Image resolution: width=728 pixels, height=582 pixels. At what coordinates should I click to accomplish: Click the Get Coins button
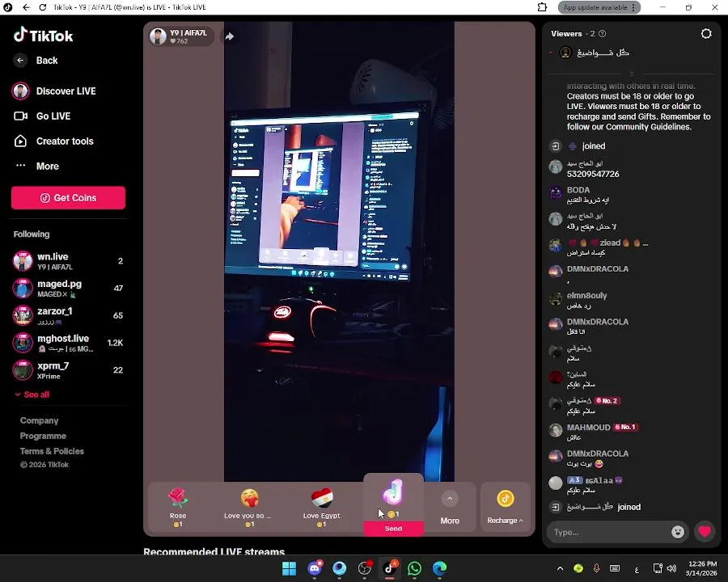[x=68, y=198]
